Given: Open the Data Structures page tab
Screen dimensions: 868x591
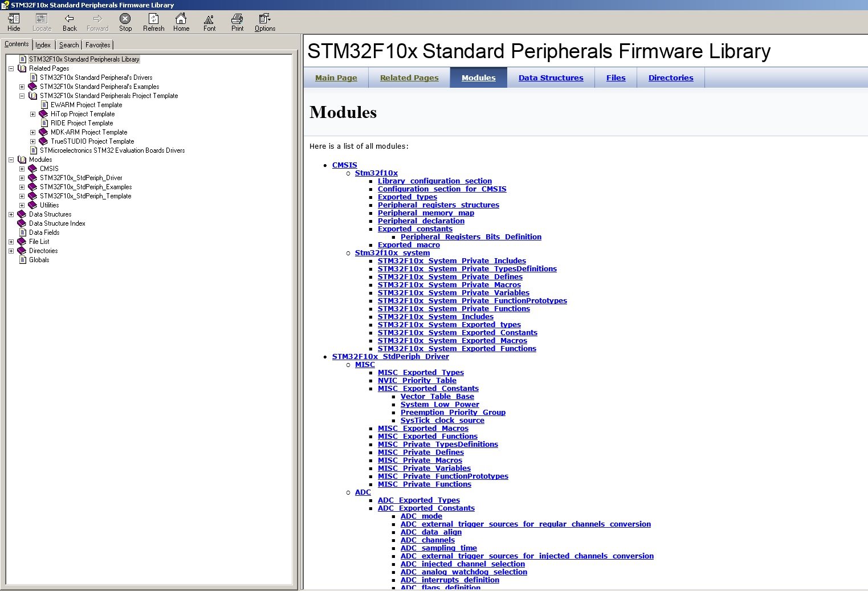Looking at the screenshot, I should pyautogui.click(x=551, y=78).
